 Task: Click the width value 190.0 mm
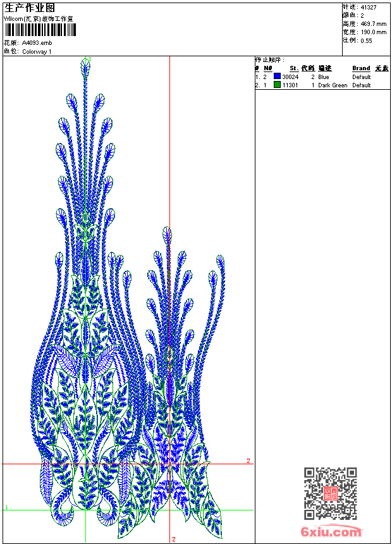(x=373, y=32)
